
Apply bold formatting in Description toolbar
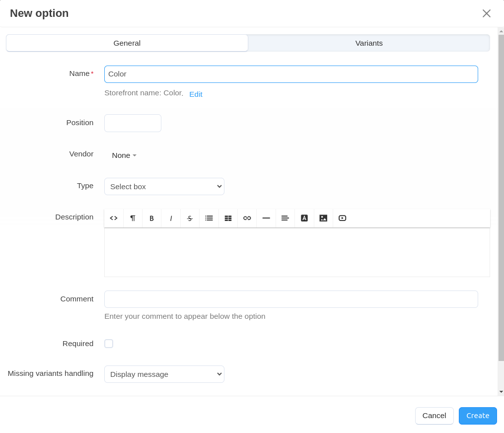(x=152, y=218)
